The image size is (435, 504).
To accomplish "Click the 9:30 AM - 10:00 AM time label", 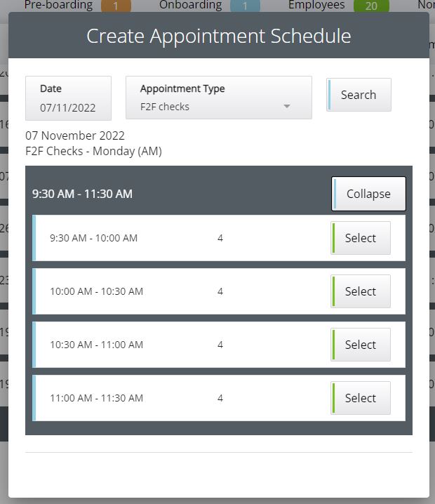I will 93,238.
